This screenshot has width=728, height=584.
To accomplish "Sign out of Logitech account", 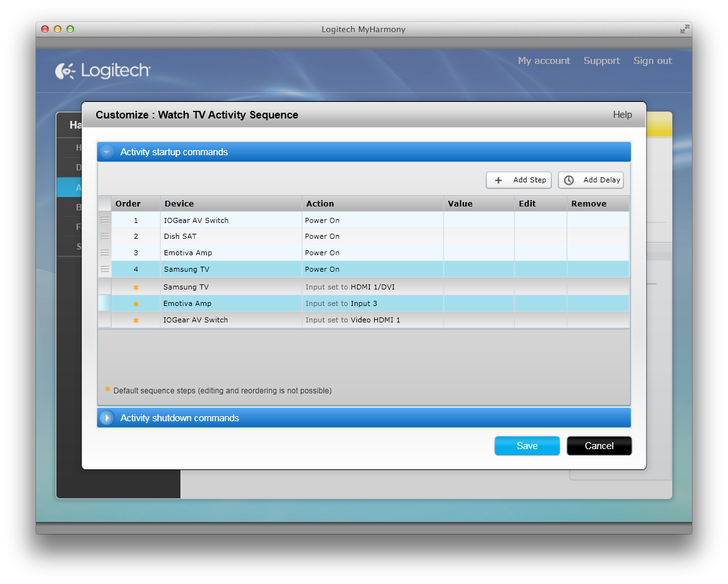I will pyautogui.click(x=653, y=61).
